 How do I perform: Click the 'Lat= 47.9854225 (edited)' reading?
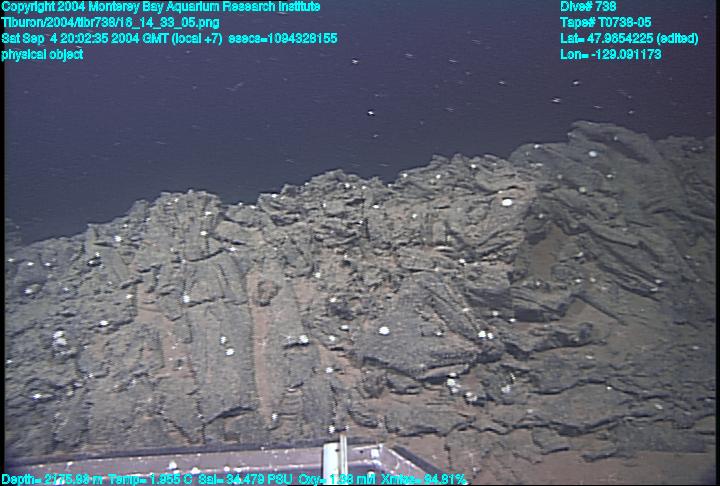point(629,38)
